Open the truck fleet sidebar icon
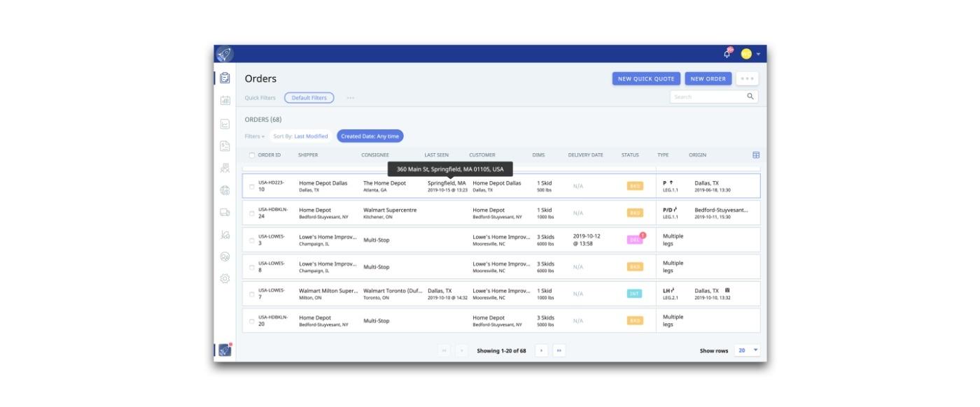Image resolution: width=980 pixels, height=407 pixels. coord(225,213)
